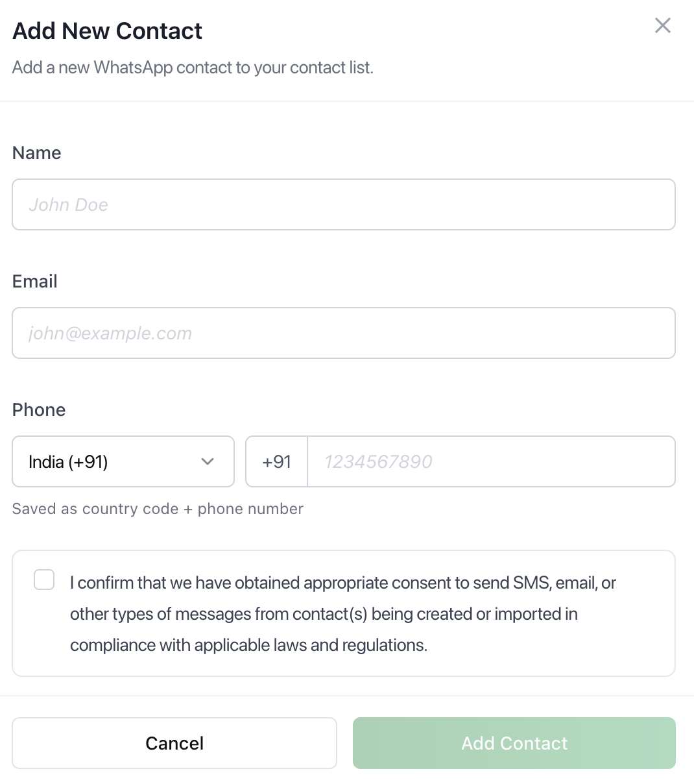Viewport: 694px width, 784px height.
Task: Tick the consent confirmation checkbox
Action: [44, 580]
